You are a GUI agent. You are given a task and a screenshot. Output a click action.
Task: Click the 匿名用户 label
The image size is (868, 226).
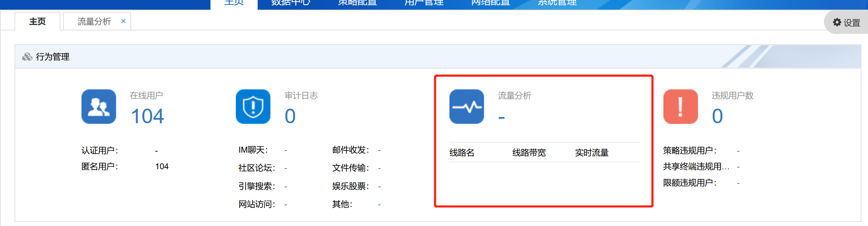(100, 166)
